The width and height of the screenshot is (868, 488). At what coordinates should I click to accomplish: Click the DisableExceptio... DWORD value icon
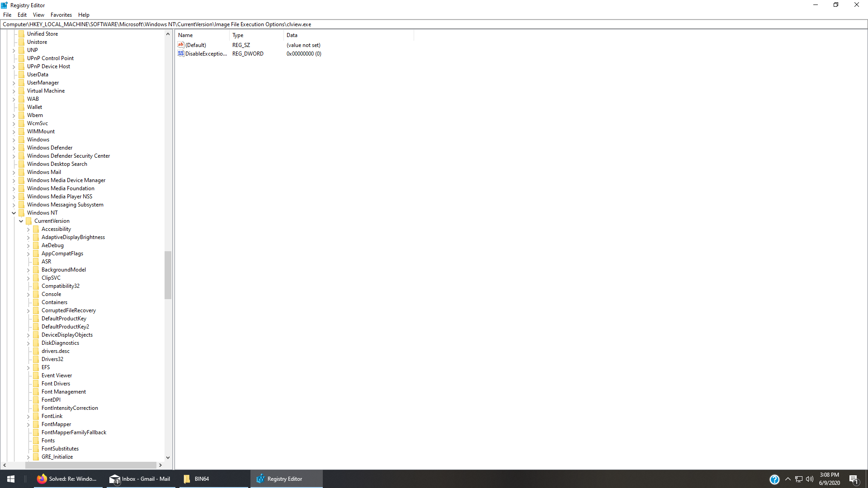[181, 53]
